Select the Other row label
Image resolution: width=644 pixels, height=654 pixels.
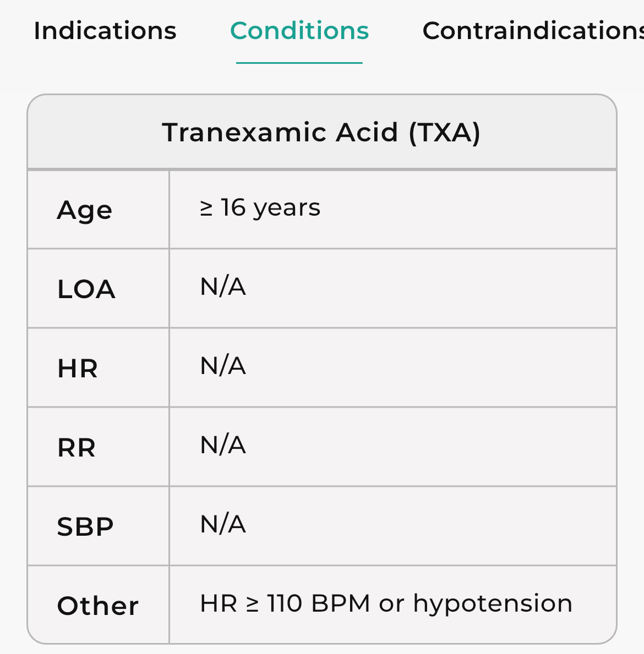[x=98, y=606]
